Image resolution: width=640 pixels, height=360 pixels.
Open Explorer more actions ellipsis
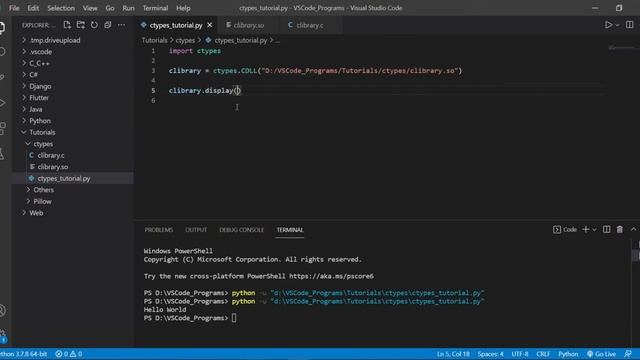(122, 25)
